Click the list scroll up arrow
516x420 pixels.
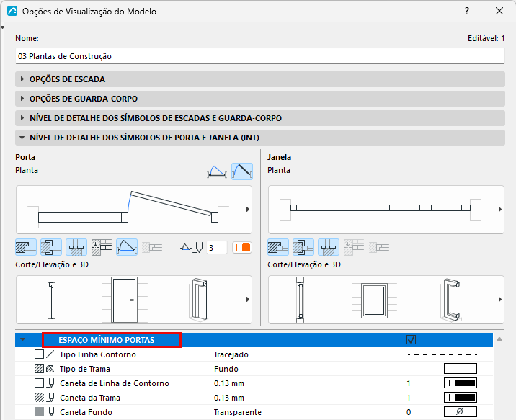point(499,339)
